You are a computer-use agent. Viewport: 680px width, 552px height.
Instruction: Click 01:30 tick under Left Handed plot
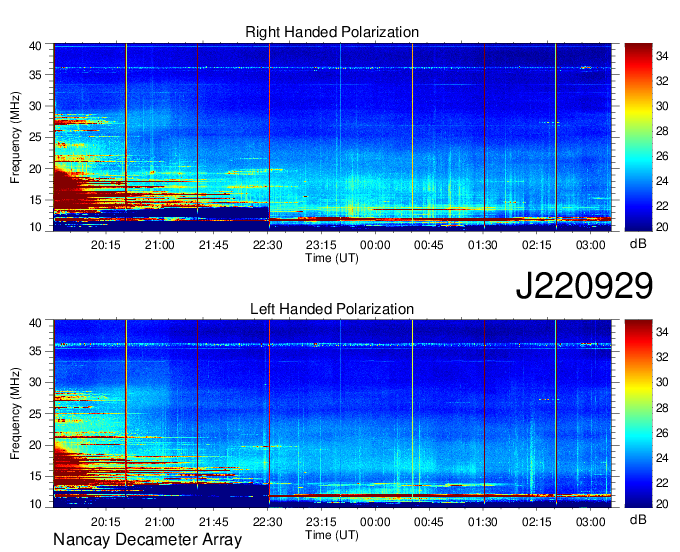coord(483,522)
